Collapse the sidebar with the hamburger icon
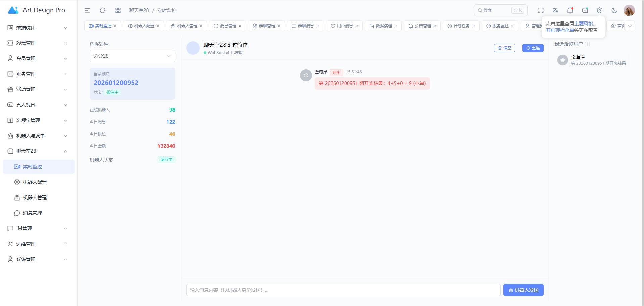 pyautogui.click(x=87, y=10)
